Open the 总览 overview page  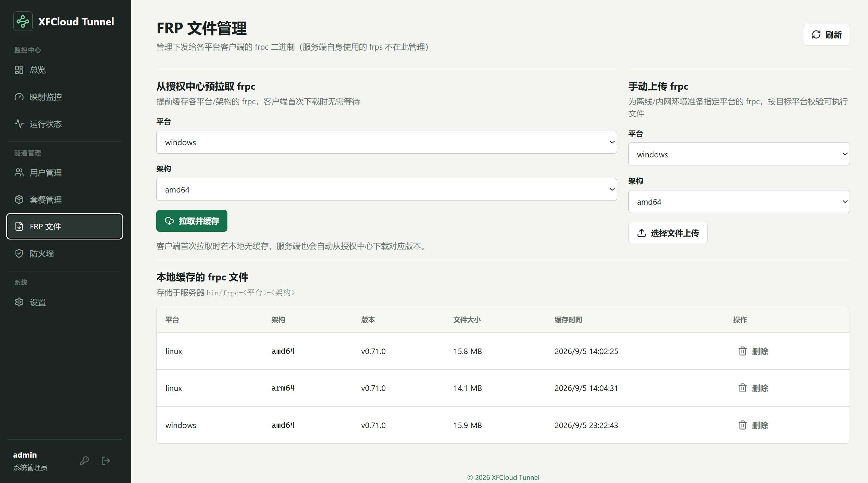tap(65, 70)
